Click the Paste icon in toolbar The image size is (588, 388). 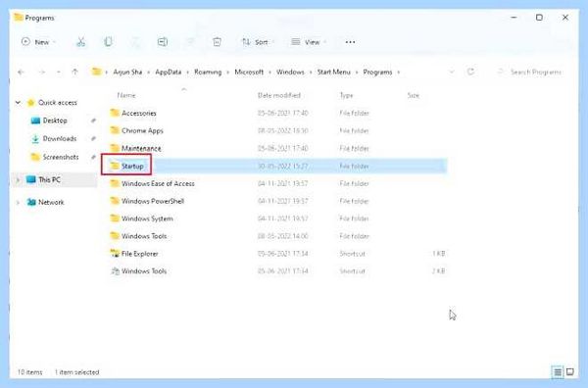coord(135,42)
